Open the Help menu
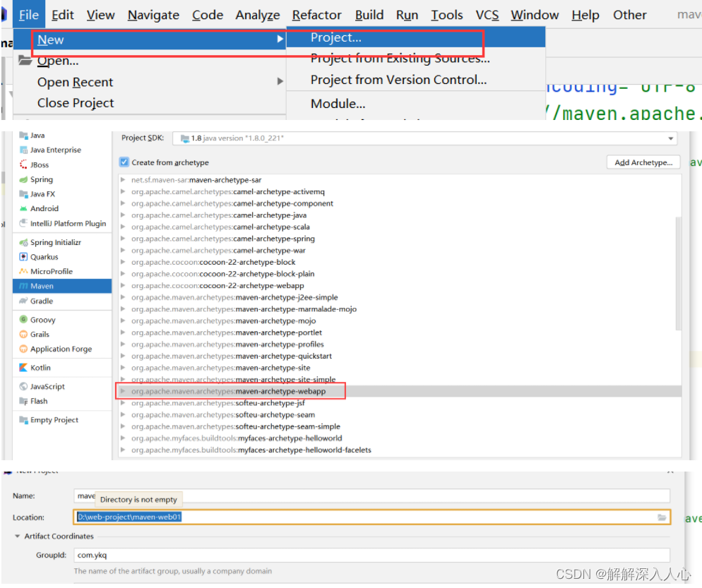 click(x=585, y=15)
